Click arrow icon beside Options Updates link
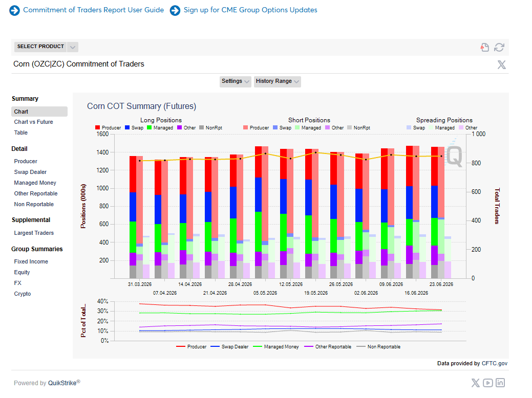The width and height of the screenshot is (532, 398). 175,11
